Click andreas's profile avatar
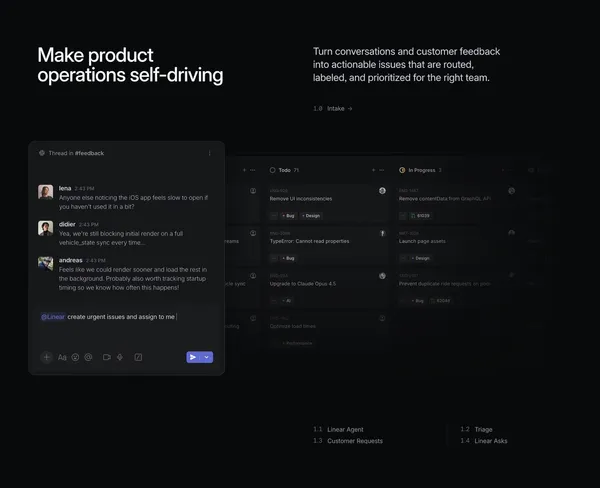This screenshot has width=600, height=488. point(46,264)
